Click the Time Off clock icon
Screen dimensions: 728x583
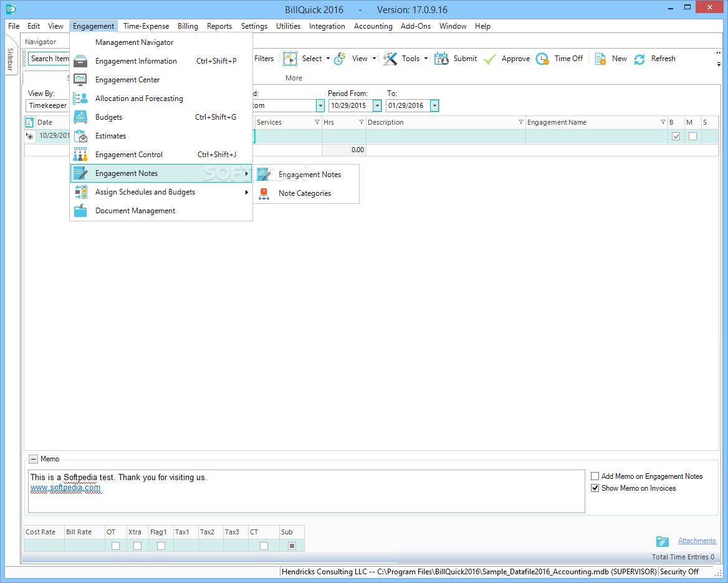pyautogui.click(x=542, y=59)
